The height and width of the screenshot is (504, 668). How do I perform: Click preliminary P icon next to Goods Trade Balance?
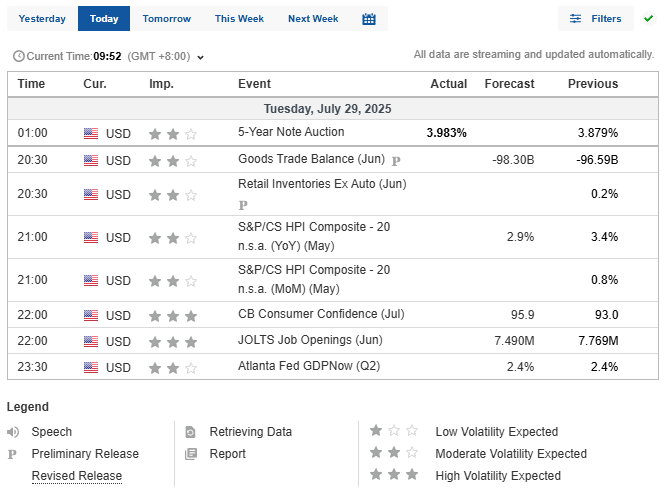point(396,161)
